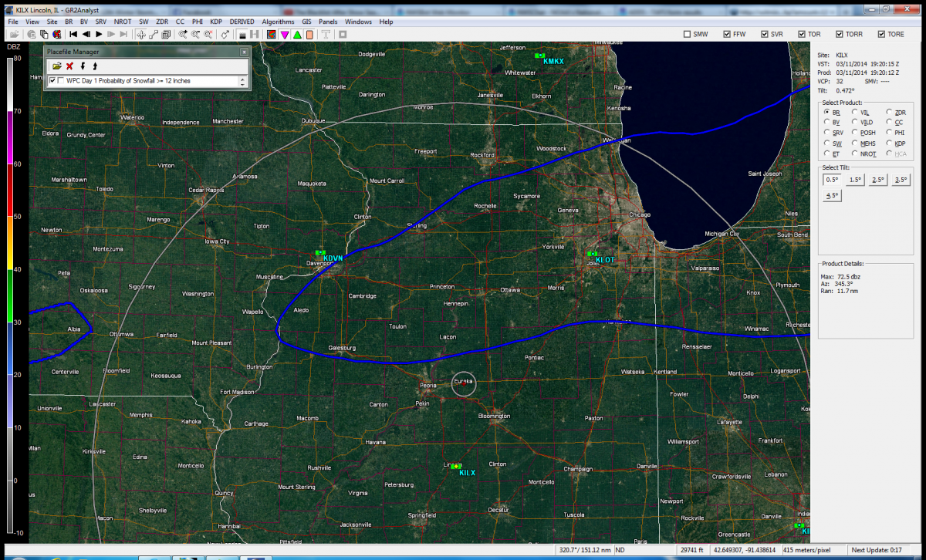Toggle the SVR warnings checkbox
Viewport: 926px width, 560px height.
tap(765, 34)
